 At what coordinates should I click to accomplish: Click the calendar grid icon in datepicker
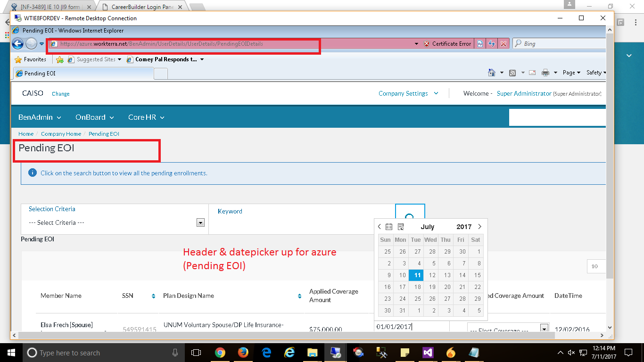[389, 227]
